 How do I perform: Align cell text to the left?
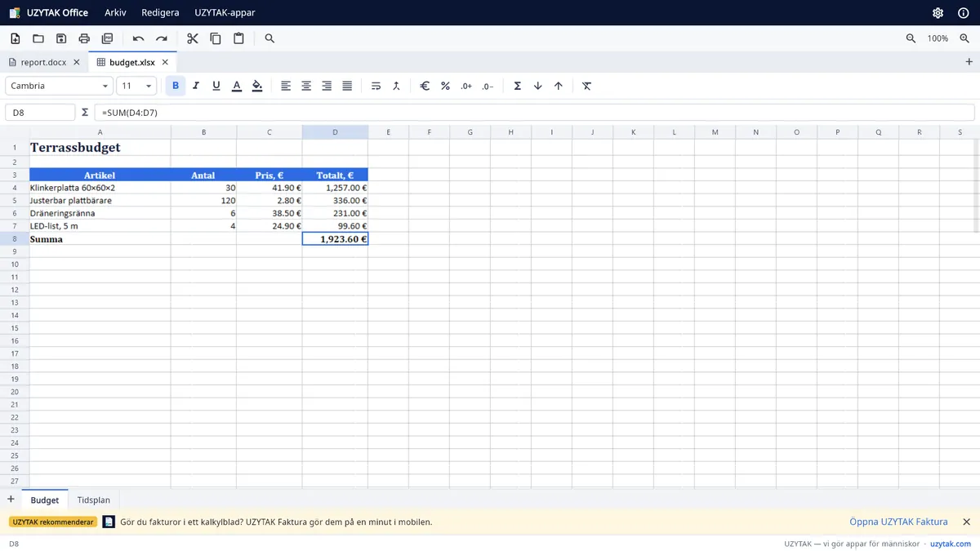[x=286, y=86]
